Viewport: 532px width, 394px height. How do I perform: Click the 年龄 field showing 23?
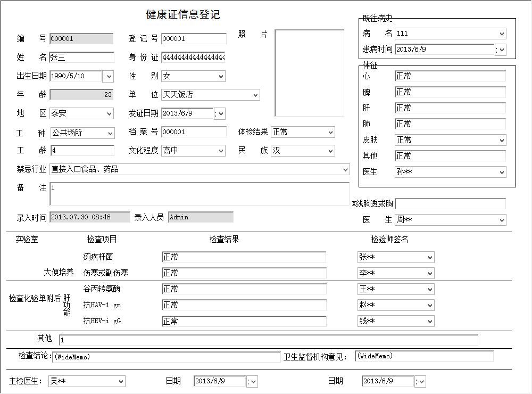pos(81,95)
